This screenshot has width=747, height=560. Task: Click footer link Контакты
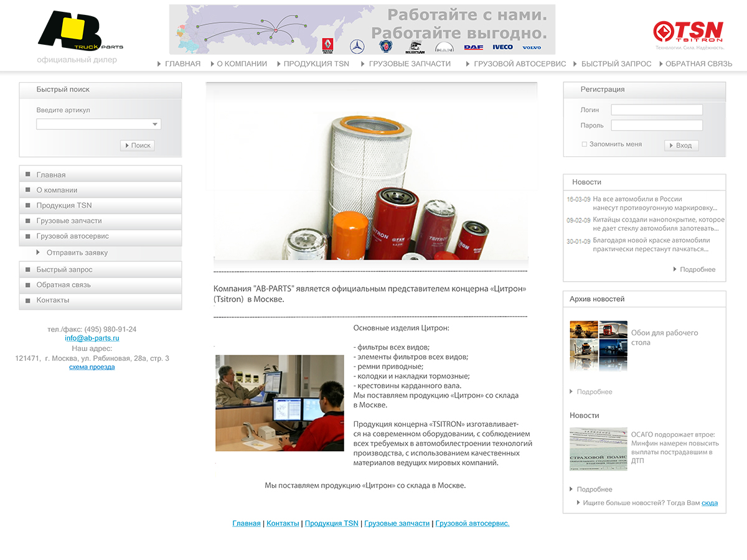(x=283, y=524)
